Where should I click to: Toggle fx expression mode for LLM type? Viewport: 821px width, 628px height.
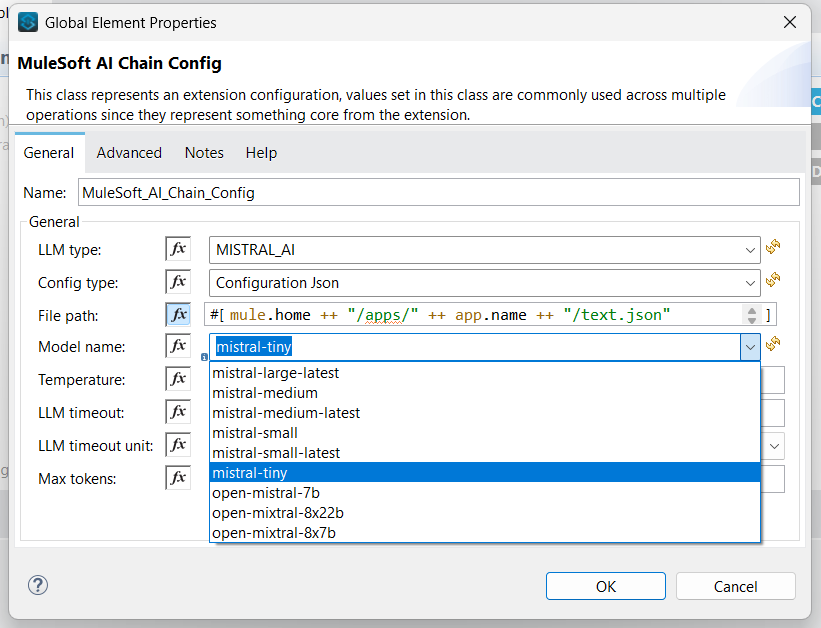178,249
